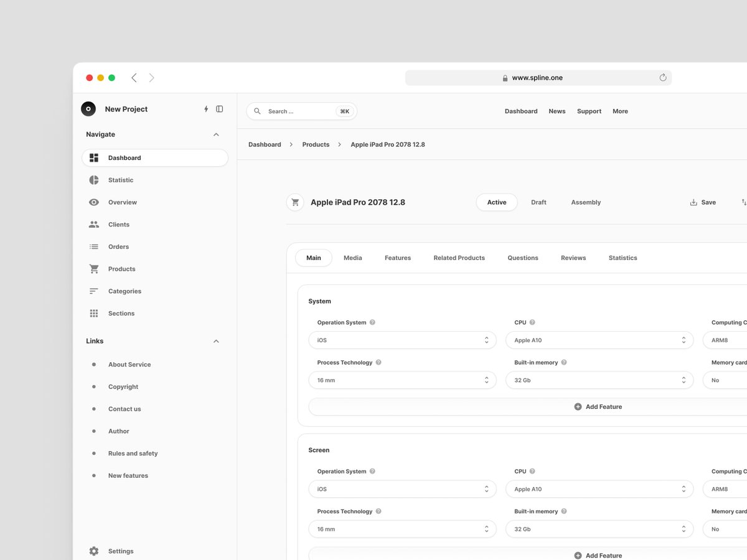This screenshot has height=560, width=747.
Task: Open Support in top navigation
Action: [589, 111]
